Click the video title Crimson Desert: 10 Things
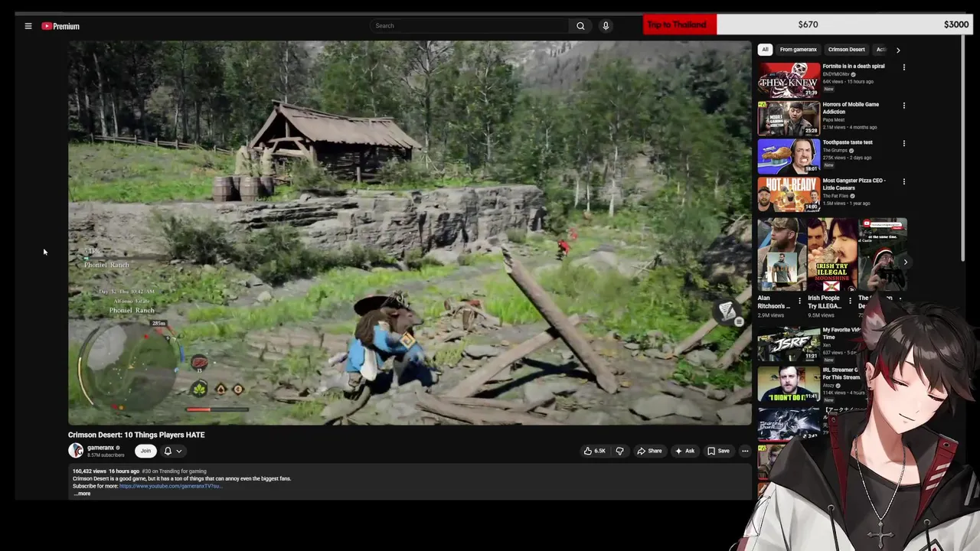This screenshot has width=980, height=551. coord(136,435)
